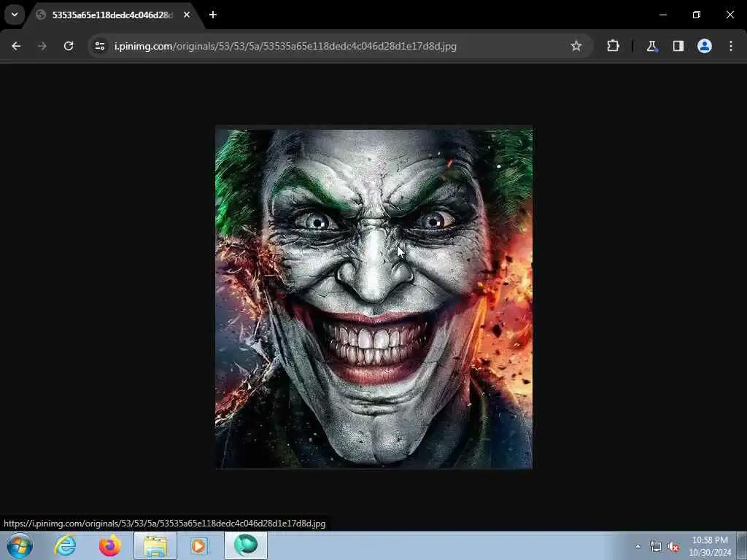Viewport: 747px width, 560px height.
Task: Open the clock showing 10:58 PM
Action: pyautogui.click(x=710, y=546)
